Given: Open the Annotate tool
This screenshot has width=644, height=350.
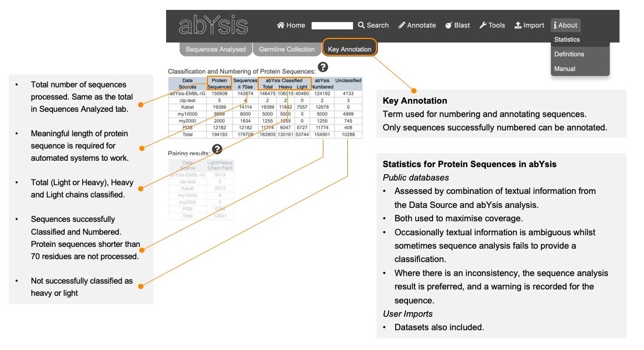Looking at the screenshot, I should point(417,25).
